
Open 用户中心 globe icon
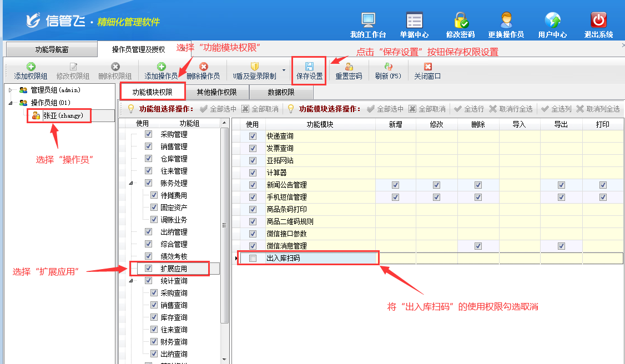(552, 21)
